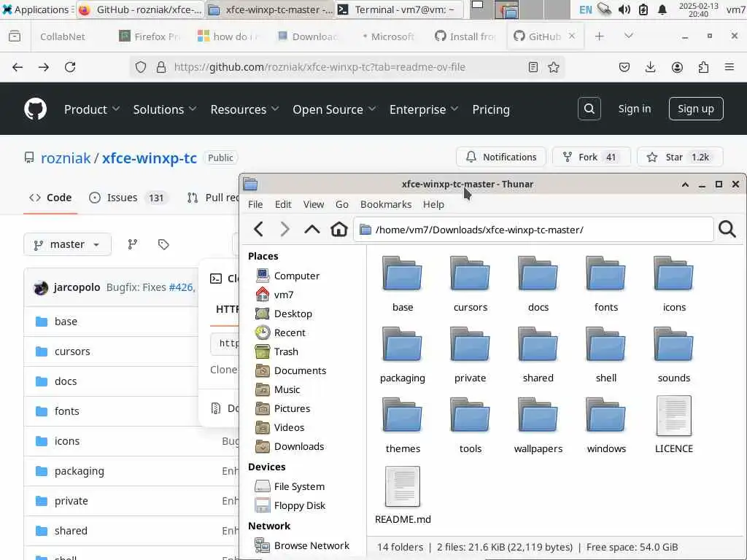This screenshot has height=560, width=747.
Task: Open Thunar View menu
Action: tap(314, 204)
